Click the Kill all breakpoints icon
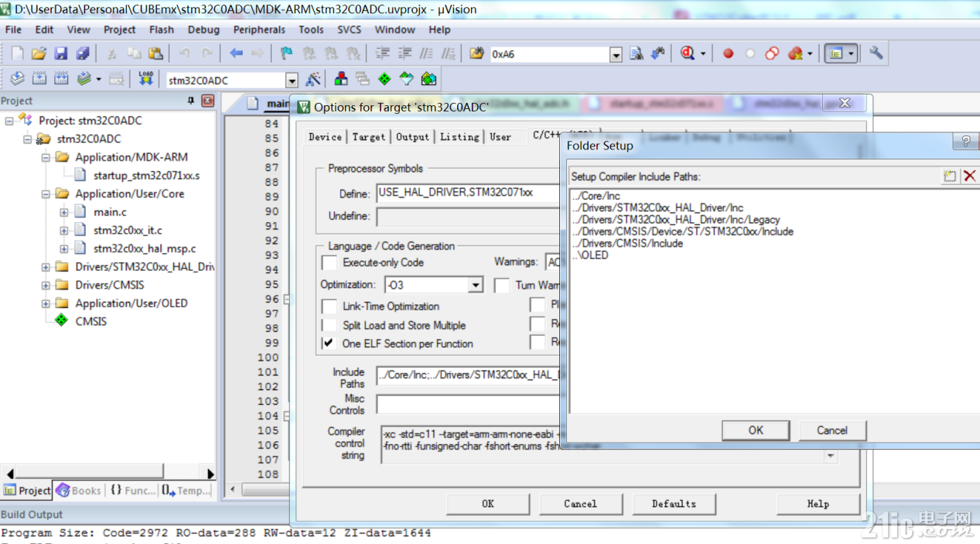The height and width of the screenshot is (544, 980). tap(795, 53)
